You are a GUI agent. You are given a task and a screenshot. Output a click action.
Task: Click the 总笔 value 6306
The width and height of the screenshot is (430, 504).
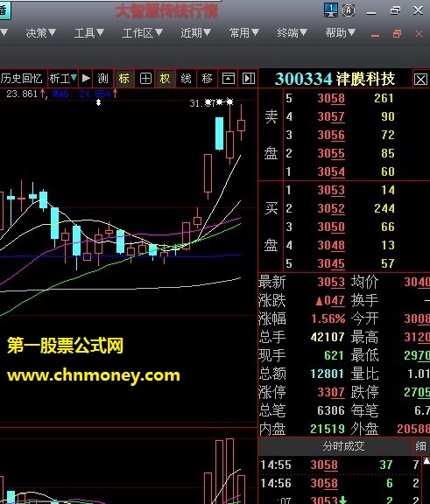pos(331,410)
